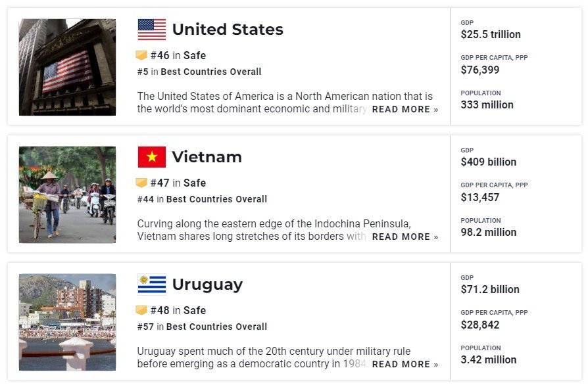
Task: Click the Uruguay coastal city thumbnail
Action: pyautogui.click(x=67, y=322)
